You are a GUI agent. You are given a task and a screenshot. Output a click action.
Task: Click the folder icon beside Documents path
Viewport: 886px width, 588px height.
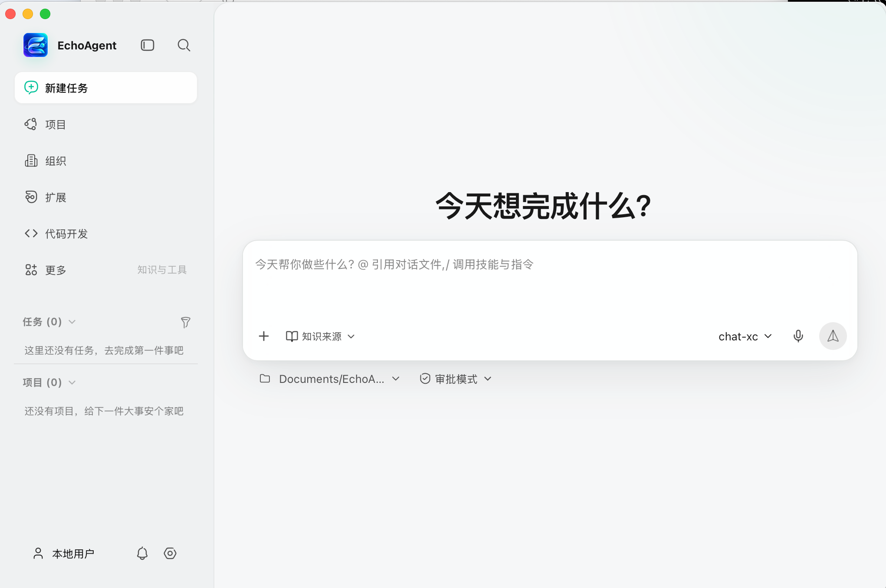click(265, 379)
